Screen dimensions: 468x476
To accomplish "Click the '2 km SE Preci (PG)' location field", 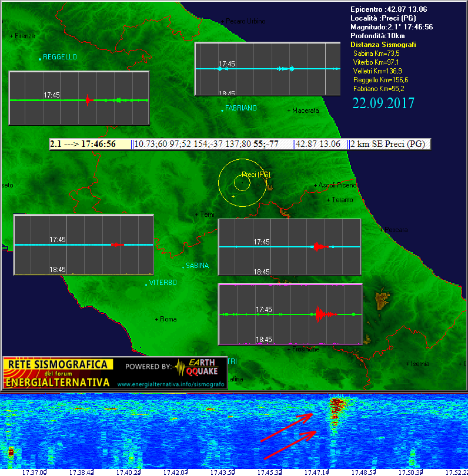I will coord(389,144).
